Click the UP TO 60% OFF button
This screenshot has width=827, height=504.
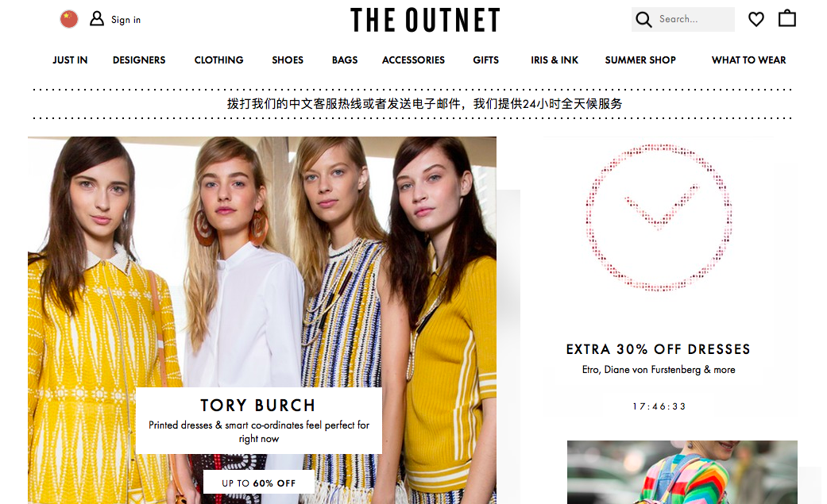pyautogui.click(x=258, y=483)
